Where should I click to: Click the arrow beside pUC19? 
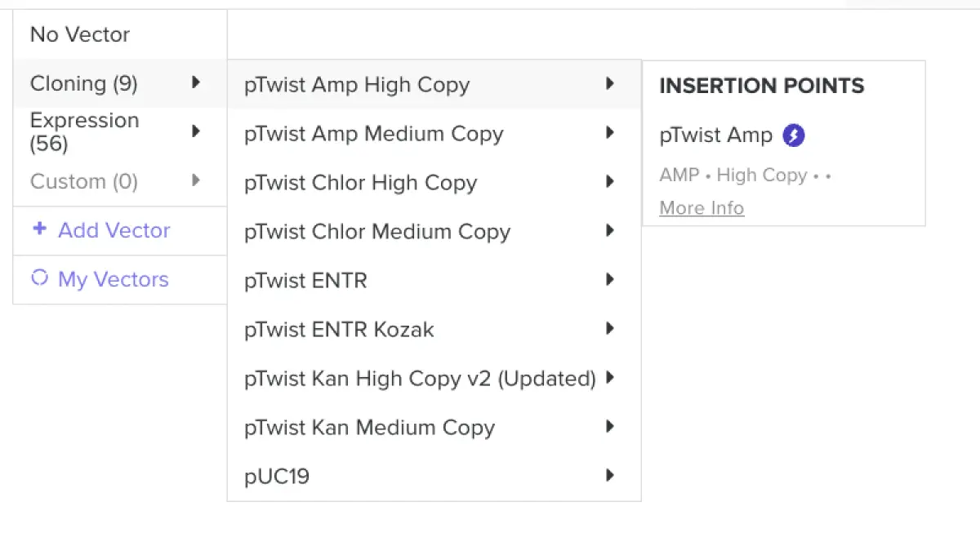[x=609, y=475]
